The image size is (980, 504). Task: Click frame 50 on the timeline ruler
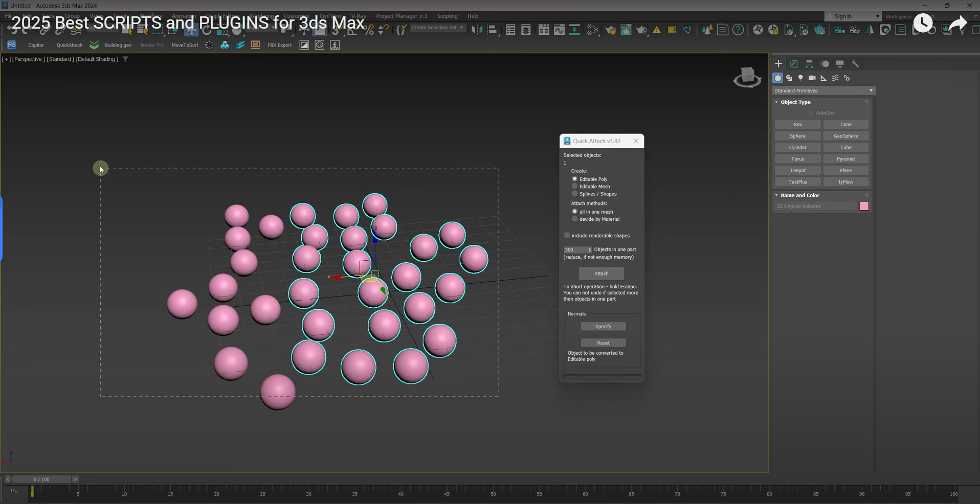(x=493, y=493)
